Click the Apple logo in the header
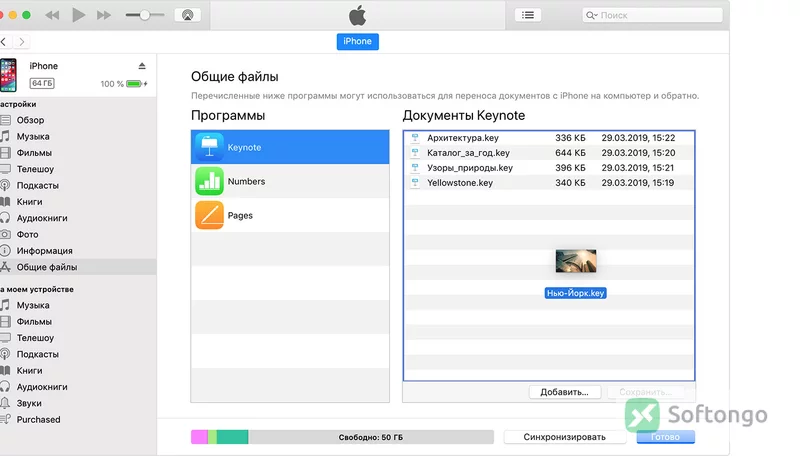800x456 pixels. click(358, 15)
